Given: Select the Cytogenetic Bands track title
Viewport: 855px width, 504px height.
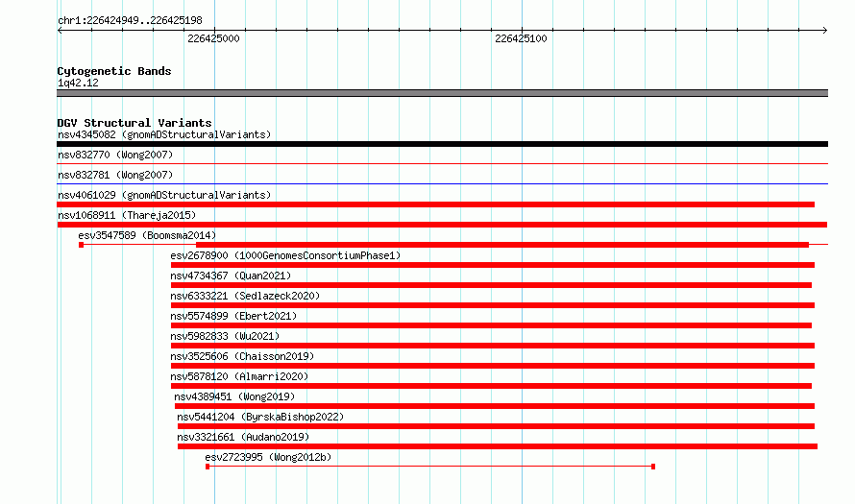Looking at the screenshot, I should [114, 71].
